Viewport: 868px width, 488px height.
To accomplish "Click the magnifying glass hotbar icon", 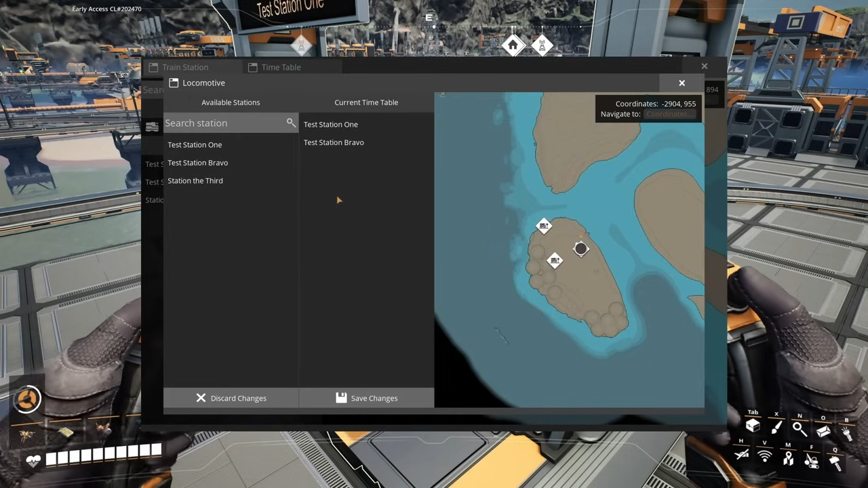I will tap(799, 428).
